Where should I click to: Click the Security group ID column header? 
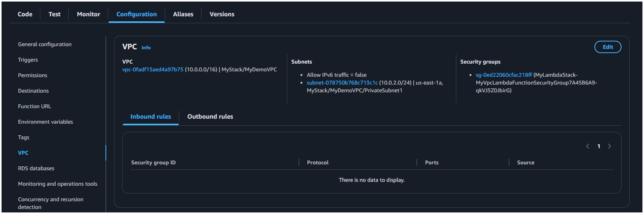tap(153, 162)
